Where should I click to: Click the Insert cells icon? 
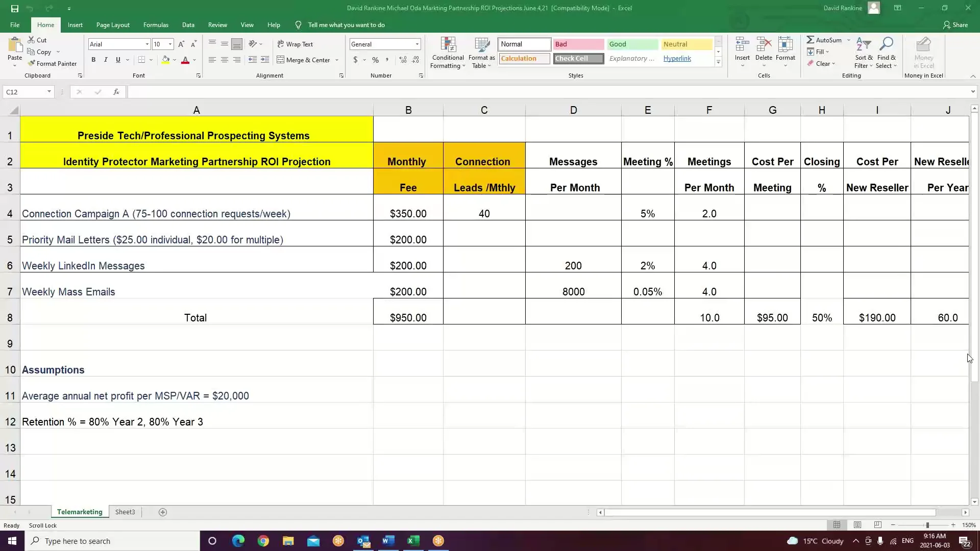pyautogui.click(x=742, y=45)
